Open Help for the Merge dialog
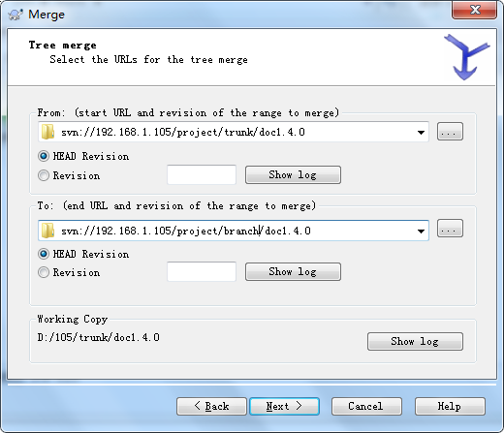 coord(450,406)
